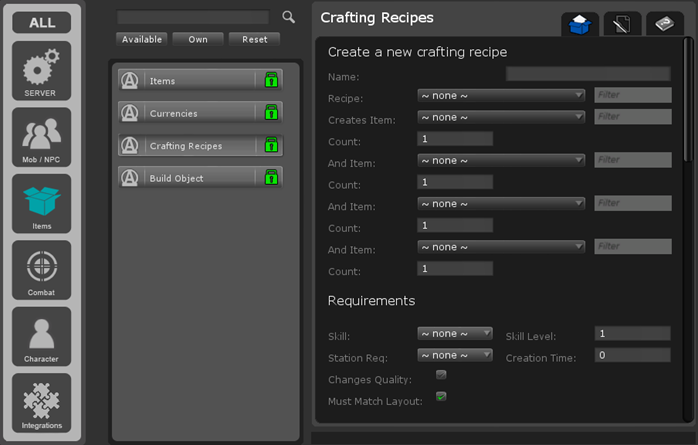
Task: Click the green lock on Build Object
Action: pos(270,178)
